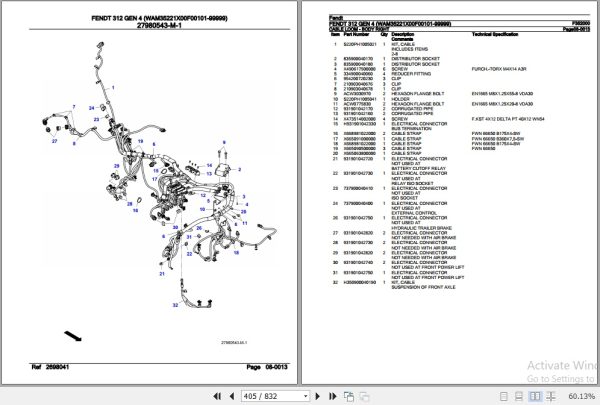Click callout number 21 on diagram
Image resolution: width=600 pixels, height=405 pixels.
(x=162, y=274)
